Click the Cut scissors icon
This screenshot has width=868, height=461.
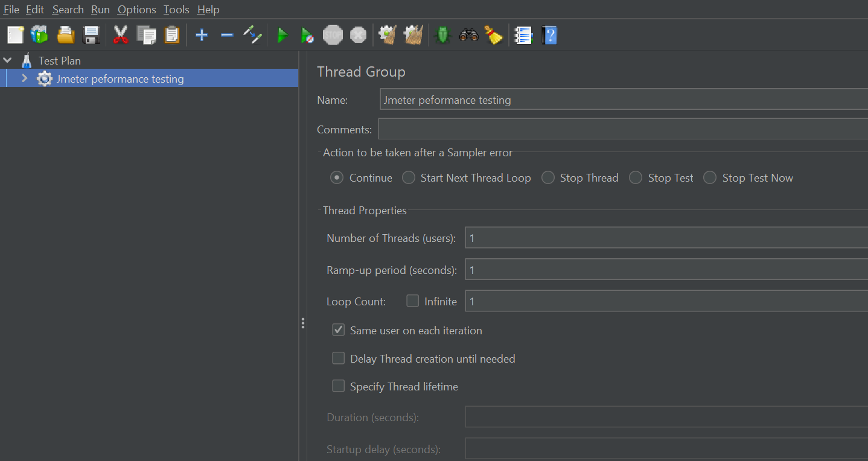click(121, 35)
